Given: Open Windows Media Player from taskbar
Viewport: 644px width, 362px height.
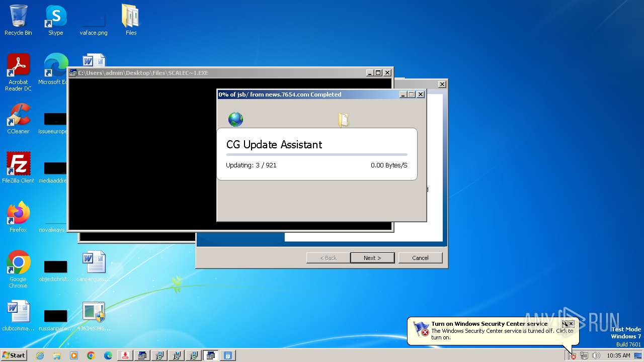Looking at the screenshot, I should 74,355.
